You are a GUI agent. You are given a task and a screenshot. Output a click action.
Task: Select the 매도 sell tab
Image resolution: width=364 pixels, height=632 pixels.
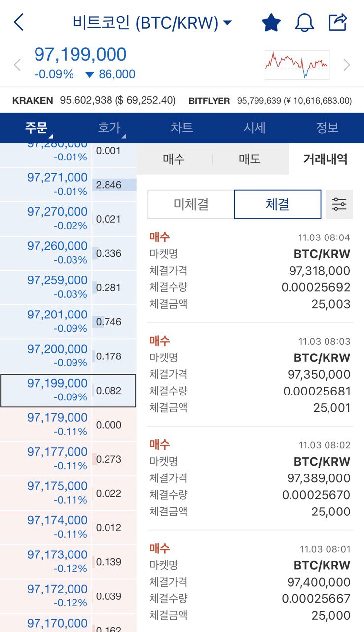[250, 159]
